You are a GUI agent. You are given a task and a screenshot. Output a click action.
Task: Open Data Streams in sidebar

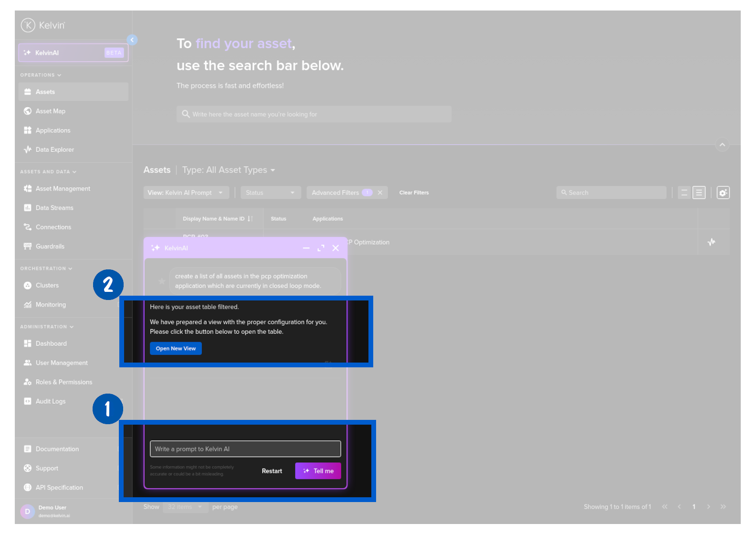pos(54,208)
